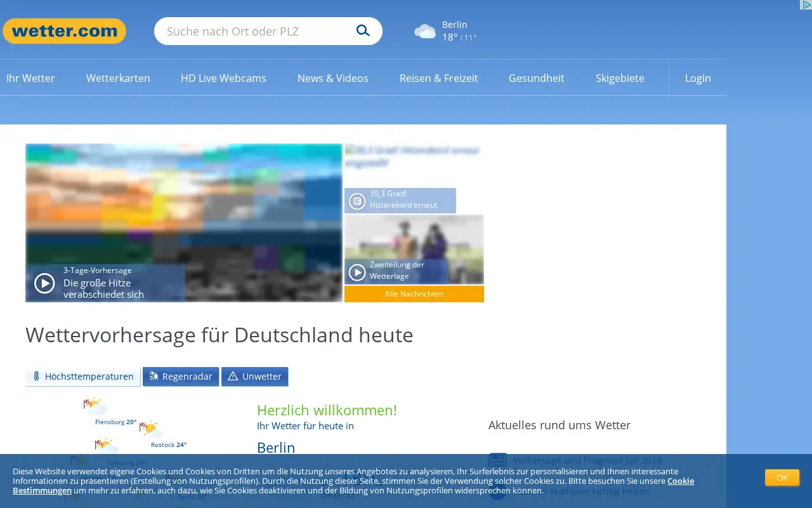Open the Skigebiete menu
Image resolution: width=812 pixels, height=508 pixels.
pos(620,78)
